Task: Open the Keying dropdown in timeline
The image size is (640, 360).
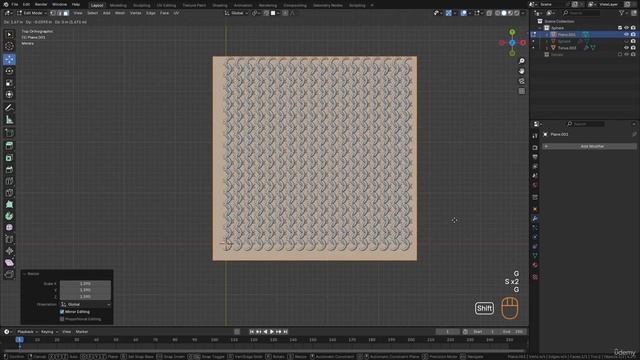Action: (49, 332)
